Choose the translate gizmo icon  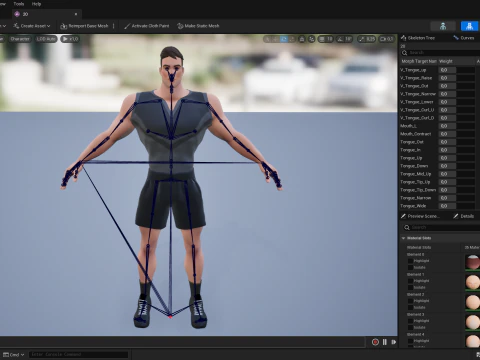pyautogui.click(x=275, y=39)
